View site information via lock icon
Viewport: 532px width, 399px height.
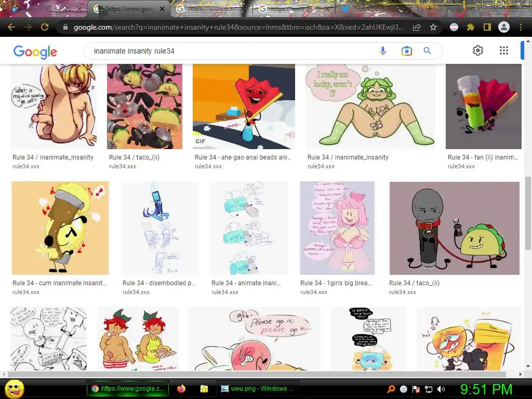[x=65, y=27]
